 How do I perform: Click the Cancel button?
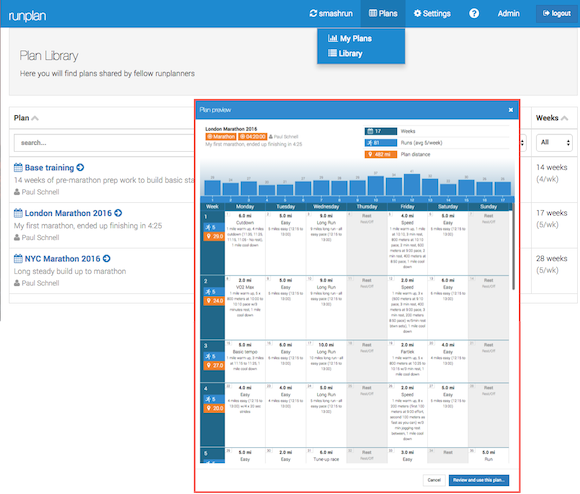(x=434, y=480)
